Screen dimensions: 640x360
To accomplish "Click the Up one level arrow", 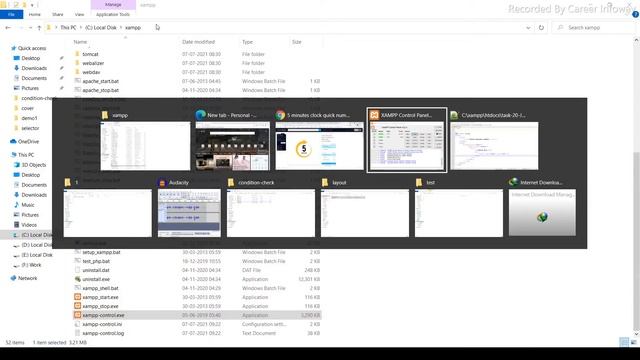I will (39, 27).
